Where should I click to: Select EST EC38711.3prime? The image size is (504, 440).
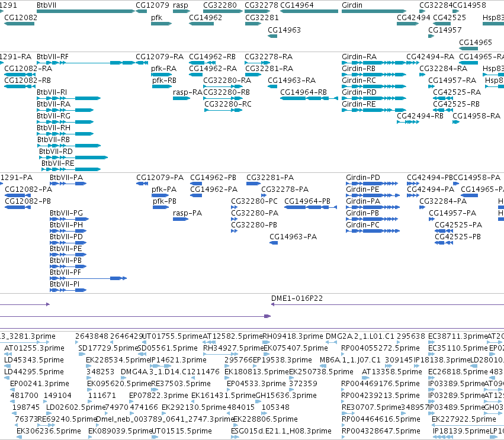click(x=458, y=336)
